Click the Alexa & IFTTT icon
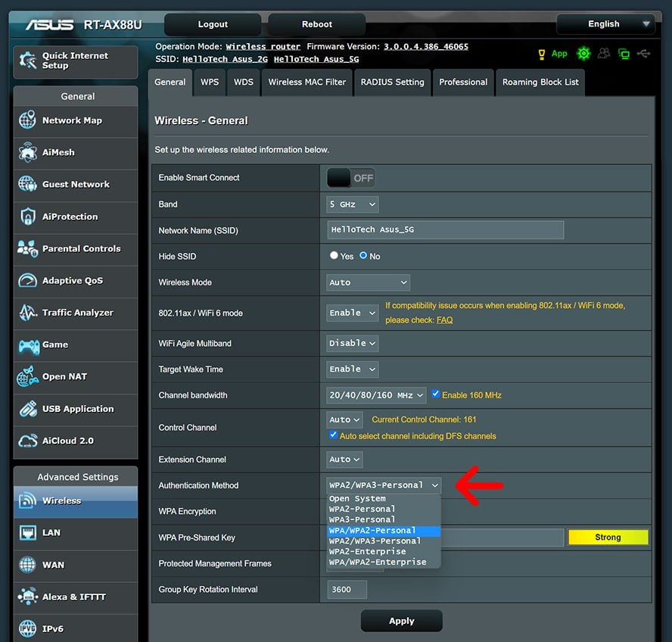Viewport: 672px width, 642px height. click(27, 597)
